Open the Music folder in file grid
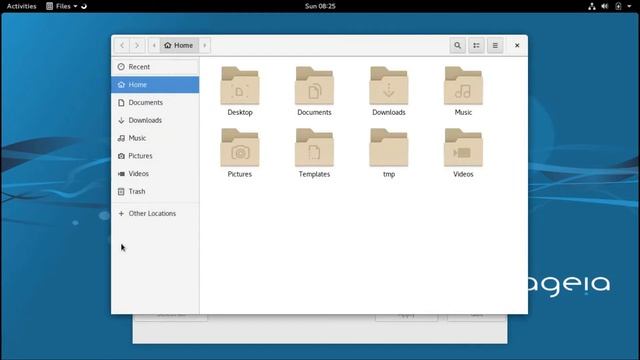 [463, 86]
